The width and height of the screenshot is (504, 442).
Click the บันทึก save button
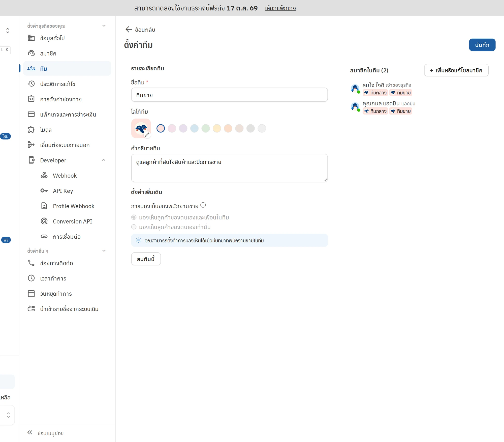click(482, 45)
